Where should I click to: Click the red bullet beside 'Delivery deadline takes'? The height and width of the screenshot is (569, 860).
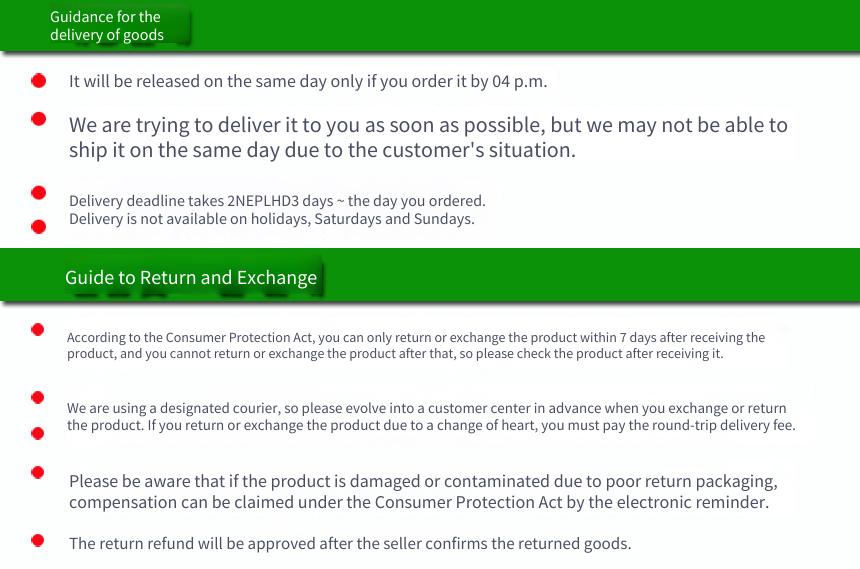tap(39, 193)
